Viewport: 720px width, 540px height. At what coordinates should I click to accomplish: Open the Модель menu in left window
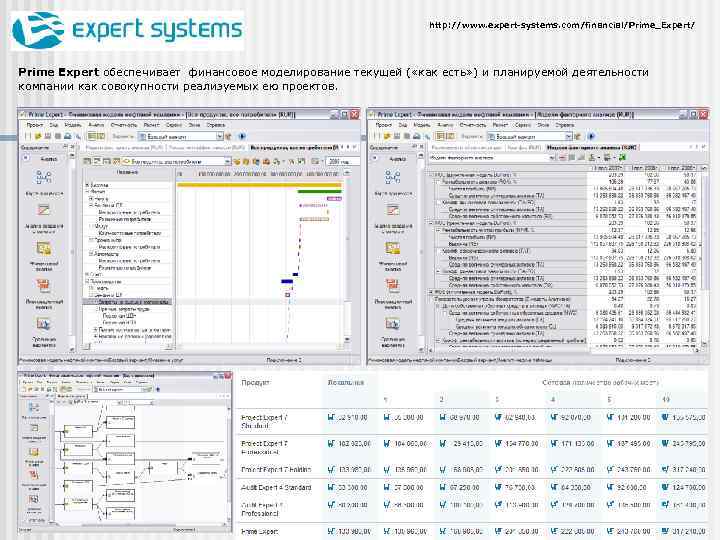(73, 125)
